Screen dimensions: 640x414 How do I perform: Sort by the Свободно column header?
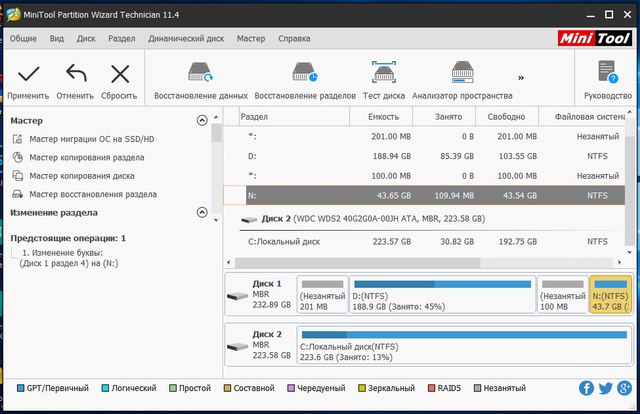pos(507,117)
